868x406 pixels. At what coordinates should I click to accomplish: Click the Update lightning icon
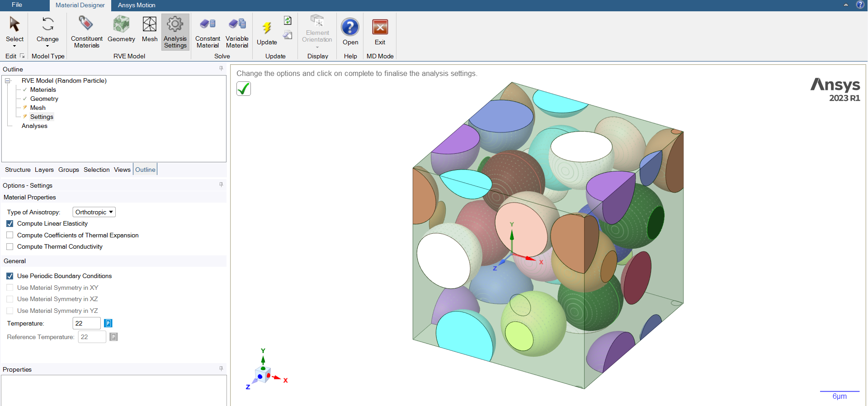tap(267, 28)
